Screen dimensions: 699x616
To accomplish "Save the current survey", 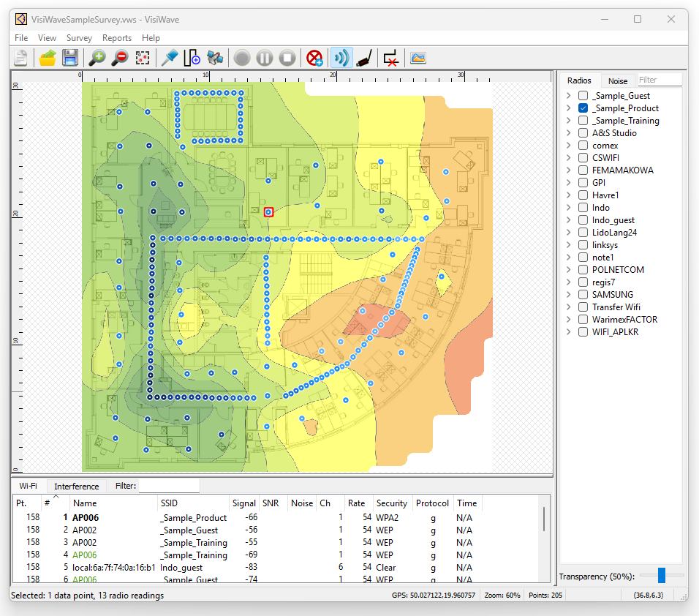I will coord(69,57).
